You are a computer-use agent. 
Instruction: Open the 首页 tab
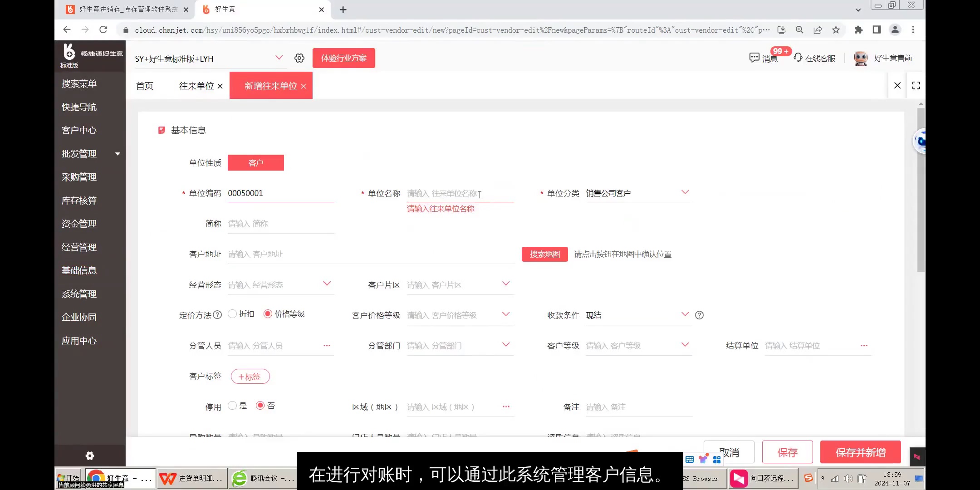145,86
